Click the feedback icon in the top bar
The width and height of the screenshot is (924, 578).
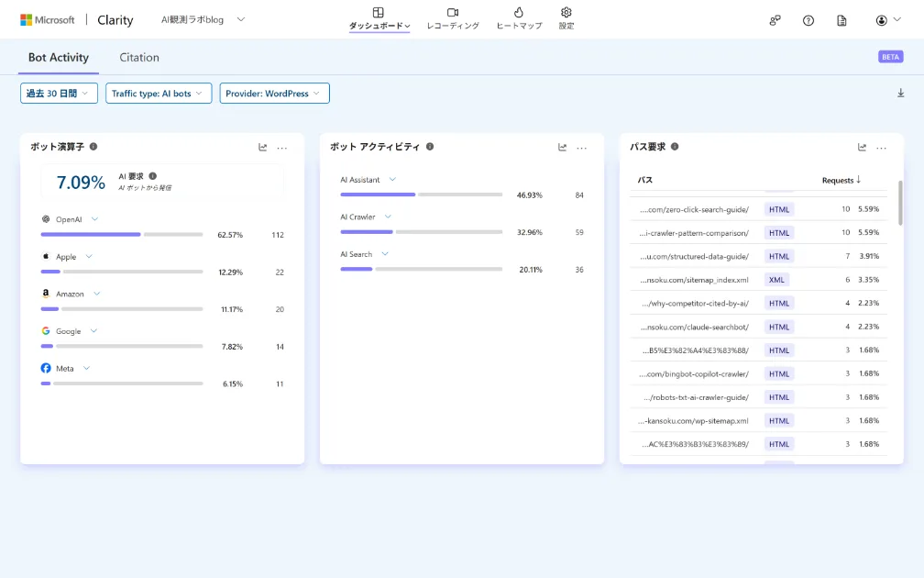pos(775,20)
